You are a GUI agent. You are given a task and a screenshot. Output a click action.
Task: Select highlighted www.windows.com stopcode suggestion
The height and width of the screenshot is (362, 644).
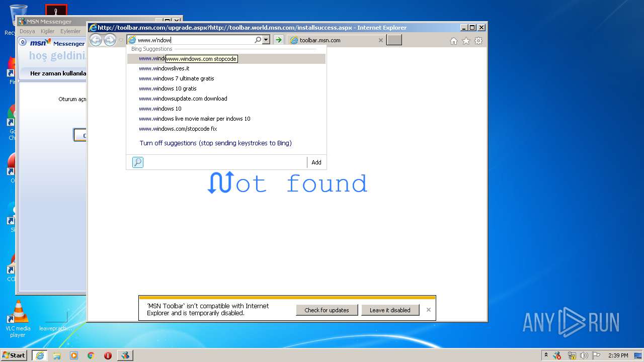[x=226, y=58]
